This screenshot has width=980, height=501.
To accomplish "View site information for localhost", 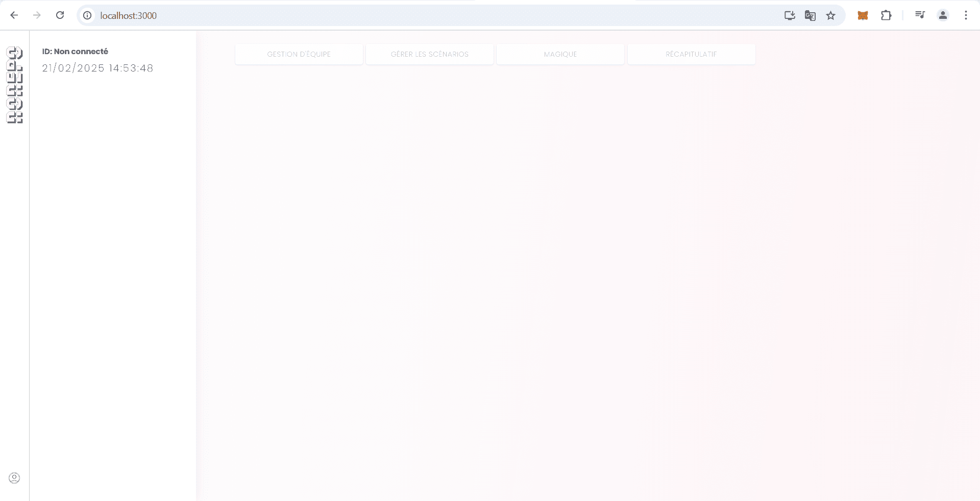I will tap(88, 15).
